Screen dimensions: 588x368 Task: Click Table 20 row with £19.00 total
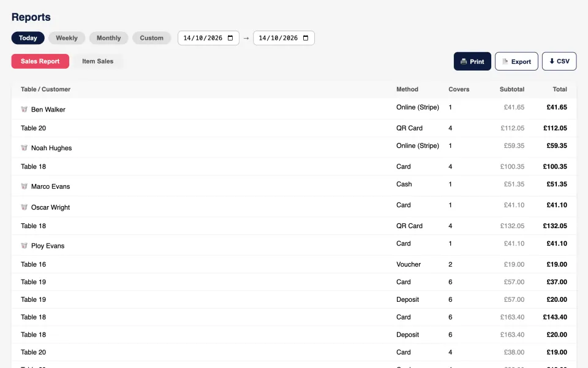[x=294, y=352]
